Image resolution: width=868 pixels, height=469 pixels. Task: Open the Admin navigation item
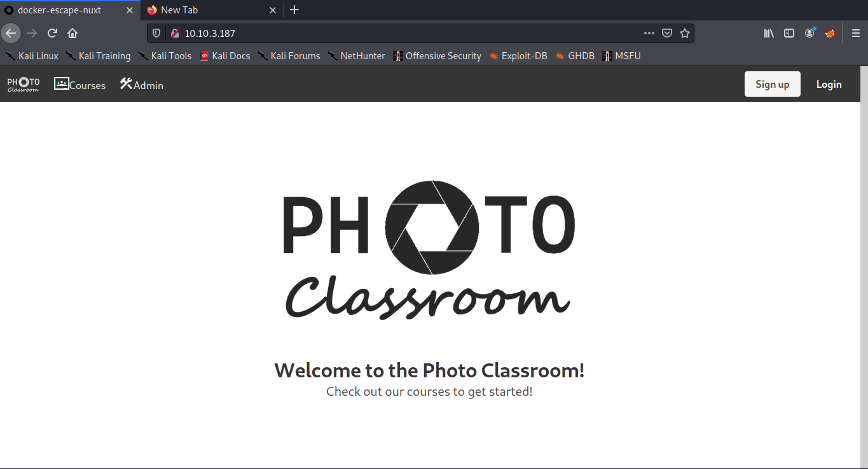[x=141, y=84]
